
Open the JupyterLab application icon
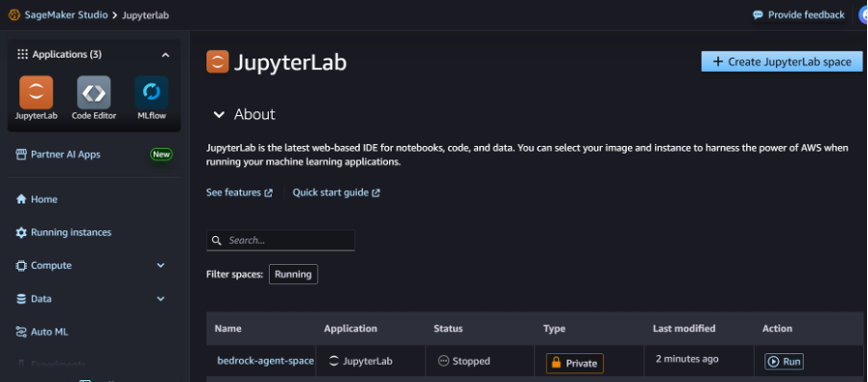coord(36,92)
